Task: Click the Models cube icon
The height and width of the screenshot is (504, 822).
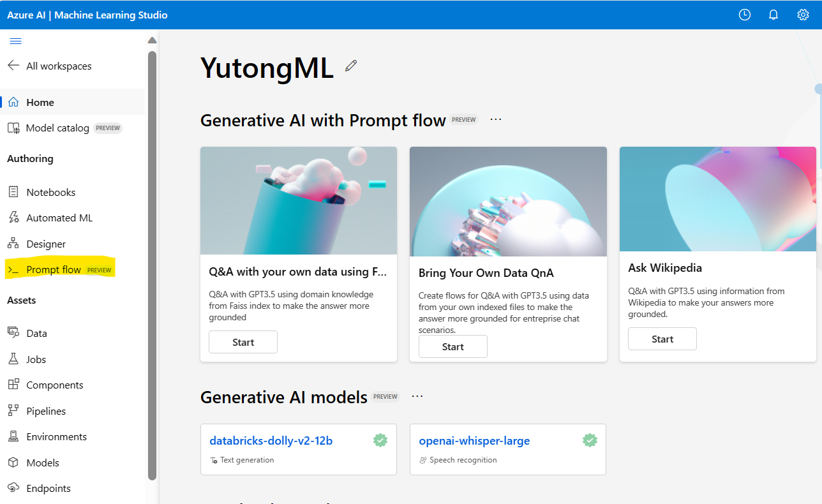Action: click(13, 463)
